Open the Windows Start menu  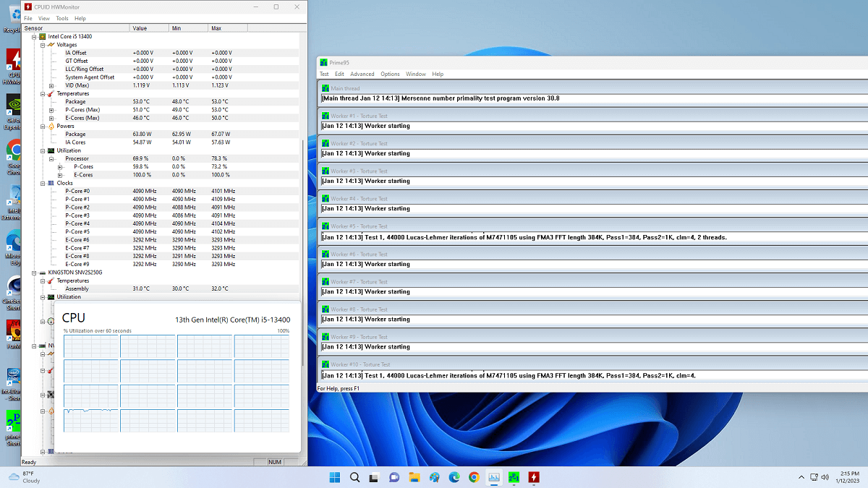click(335, 477)
